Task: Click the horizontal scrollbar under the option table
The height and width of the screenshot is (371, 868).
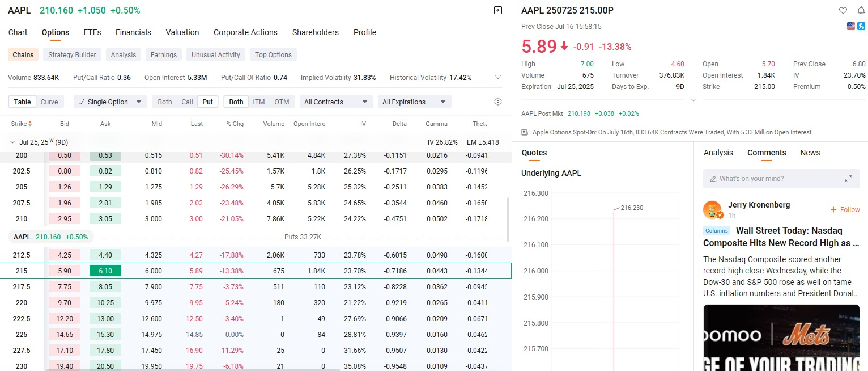Action: (193, 369)
